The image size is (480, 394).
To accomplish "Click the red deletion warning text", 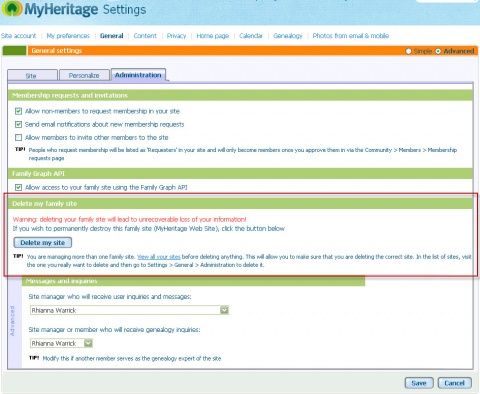I will click(x=129, y=219).
